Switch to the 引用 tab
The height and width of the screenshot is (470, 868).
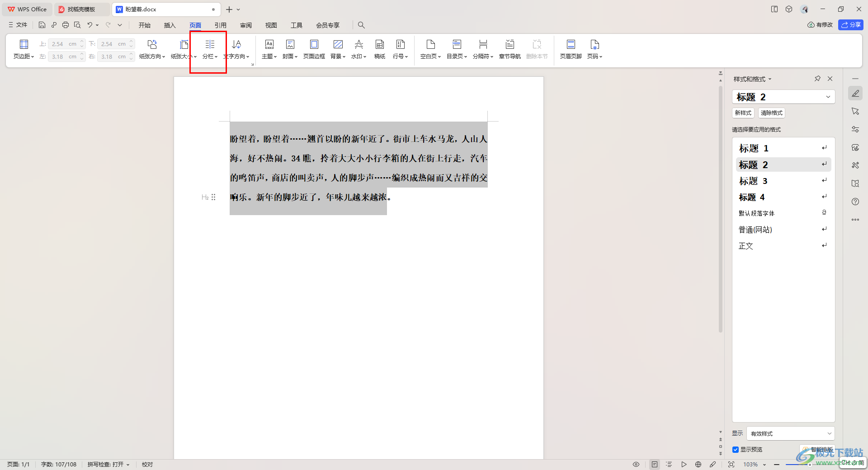(221, 25)
